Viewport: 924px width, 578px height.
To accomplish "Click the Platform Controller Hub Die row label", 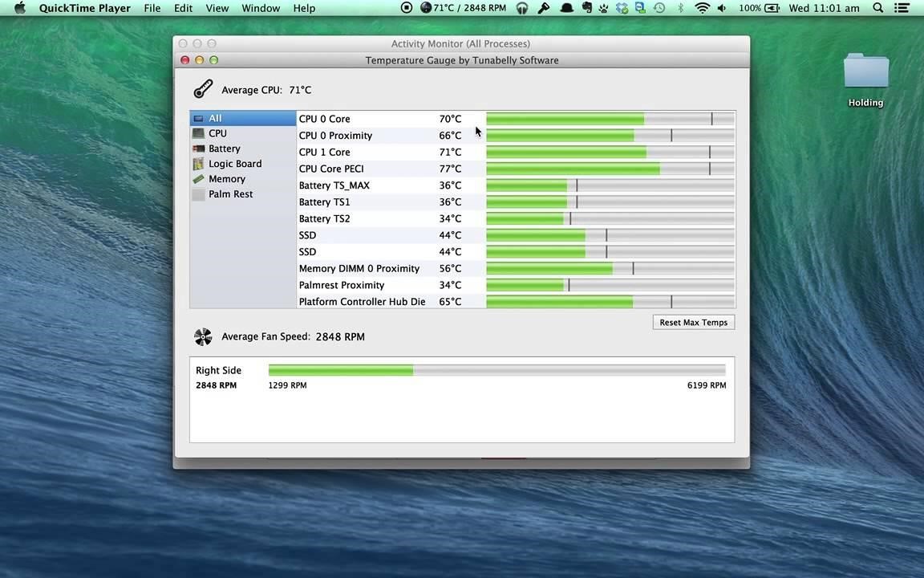I will tap(362, 301).
